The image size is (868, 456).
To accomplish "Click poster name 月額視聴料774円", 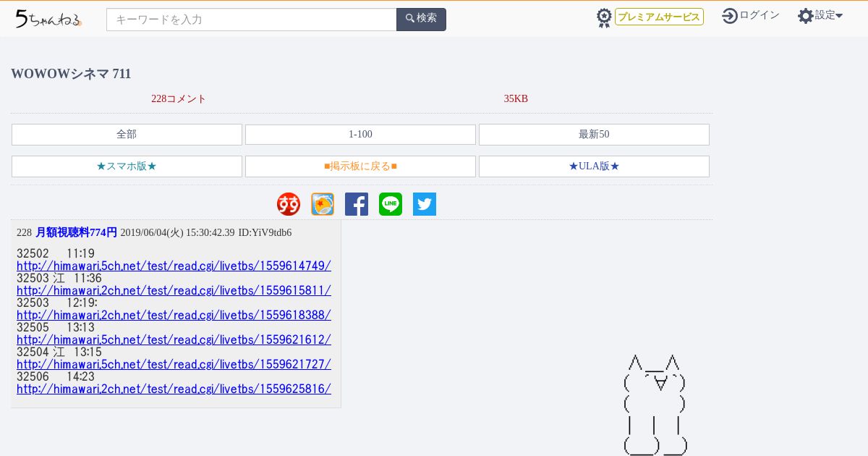I will (x=76, y=232).
